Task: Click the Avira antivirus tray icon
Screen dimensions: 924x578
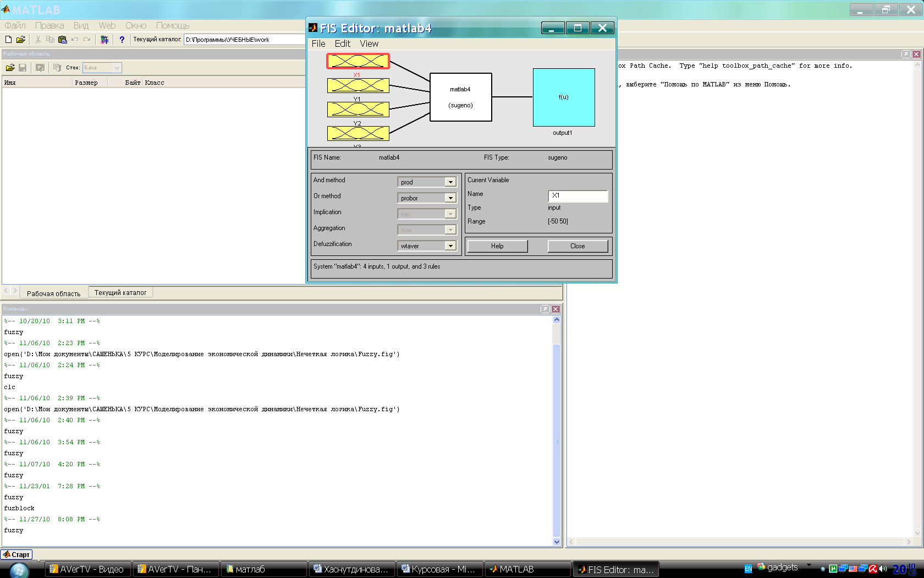Action: coord(873,569)
